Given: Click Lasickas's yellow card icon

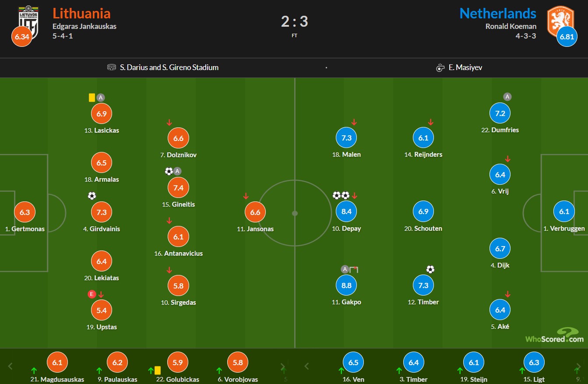Looking at the screenshot, I should 92,98.
